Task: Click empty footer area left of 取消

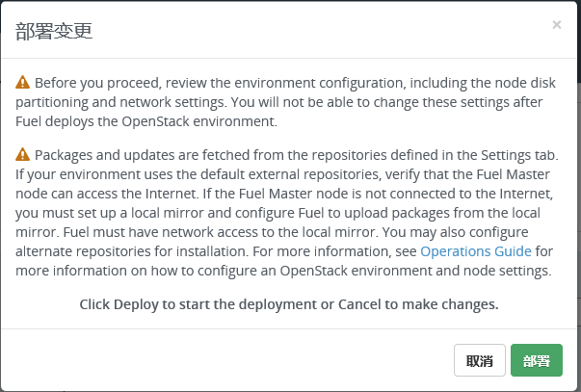Action: (x=226, y=360)
